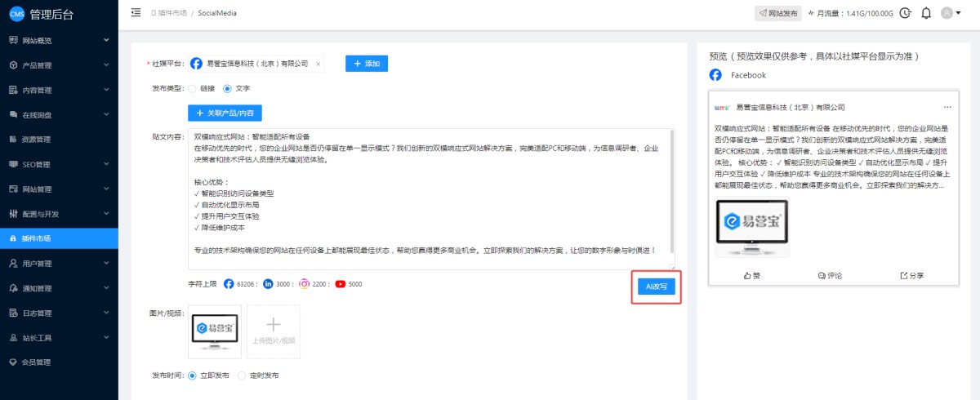Click the 配置与开发 sliders icon
980x400 pixels.
coord(13,214)
